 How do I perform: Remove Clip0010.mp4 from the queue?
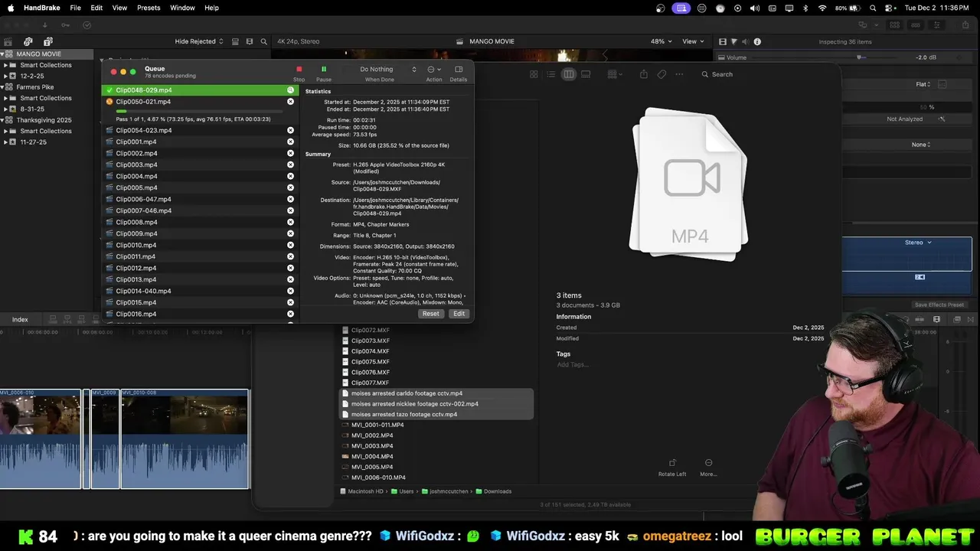point(290,245)
